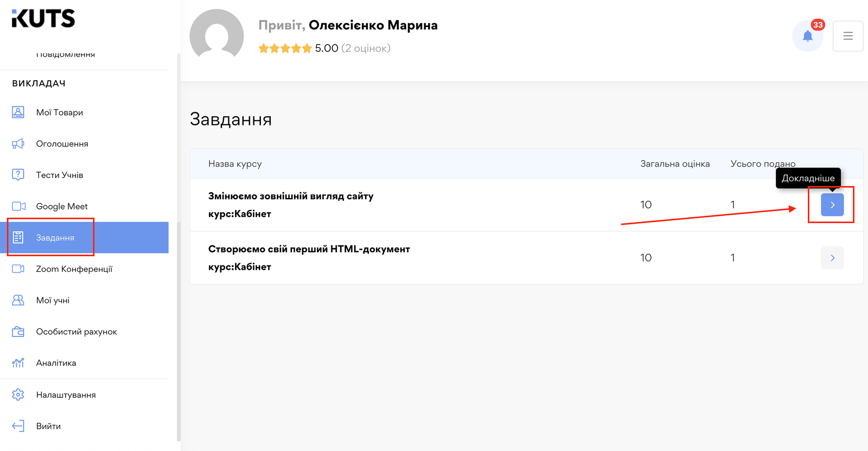The width and height of the screenshot is (868, 451).
Task: Open details arrow for Змінюємо зовнішній вигляд сайту
Action: point(832,205)
